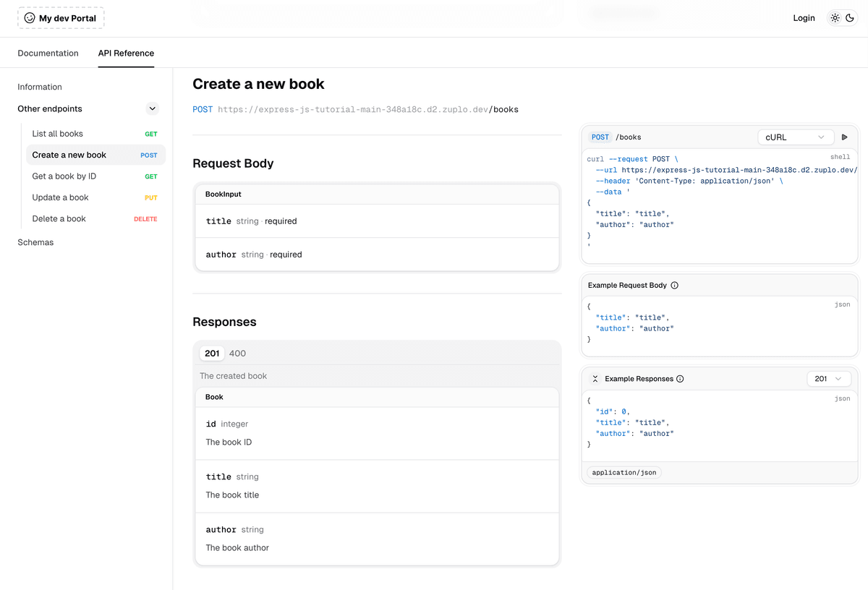The width and height of the screenshot is (868, 590).
Task: Collapse the Example Responses panel icon
Action: tap(595, 378)
